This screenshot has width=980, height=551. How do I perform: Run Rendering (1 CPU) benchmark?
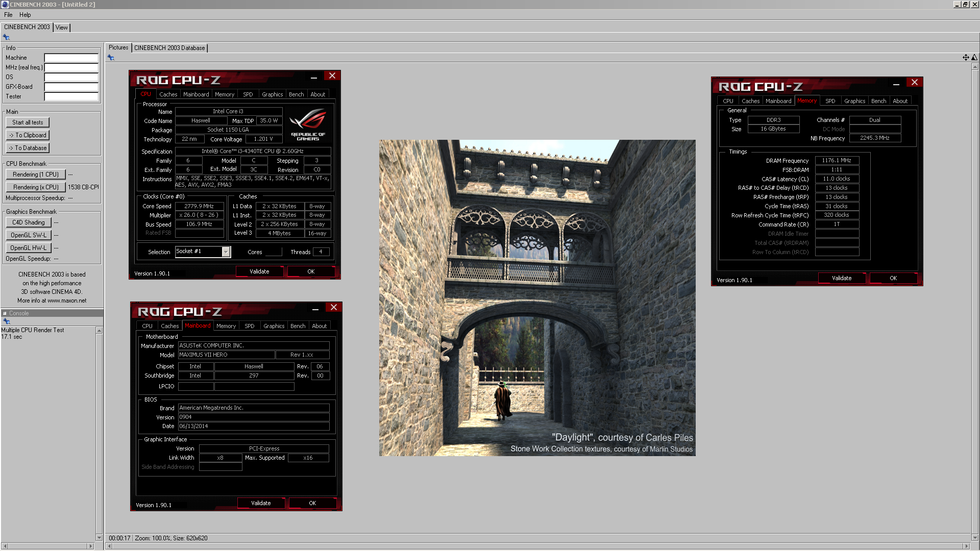[36, 174]
